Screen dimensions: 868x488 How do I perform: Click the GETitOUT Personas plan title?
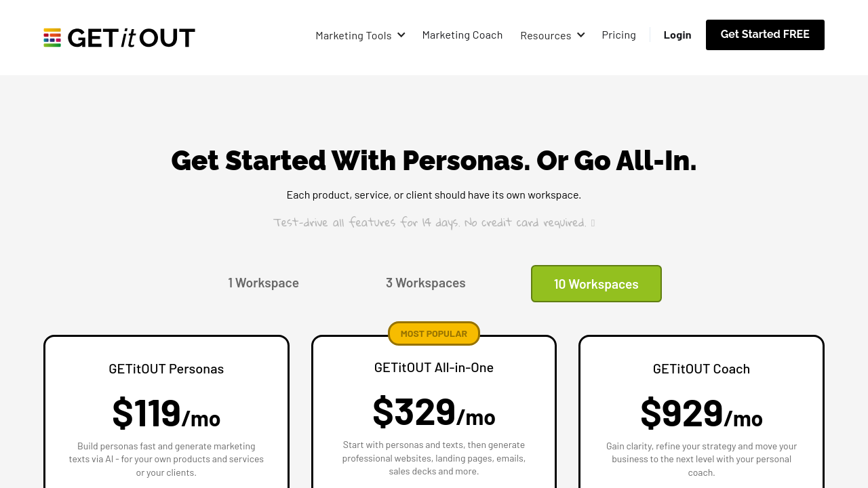tap(166, 369)
